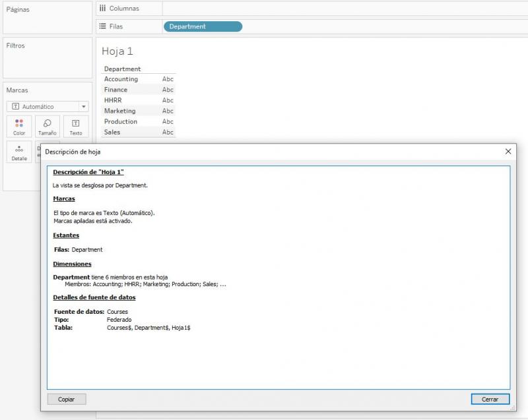Close the Descripción de hoja dialog with X
The image size is (528, 420).
(x=508, y=152)
